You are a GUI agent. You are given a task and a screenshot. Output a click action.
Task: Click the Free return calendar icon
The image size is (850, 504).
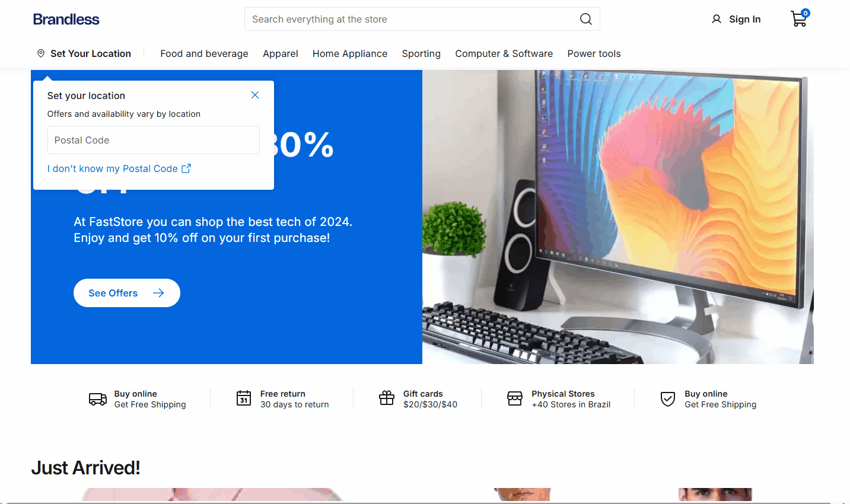pyautogui.click(x=244, y=398)
